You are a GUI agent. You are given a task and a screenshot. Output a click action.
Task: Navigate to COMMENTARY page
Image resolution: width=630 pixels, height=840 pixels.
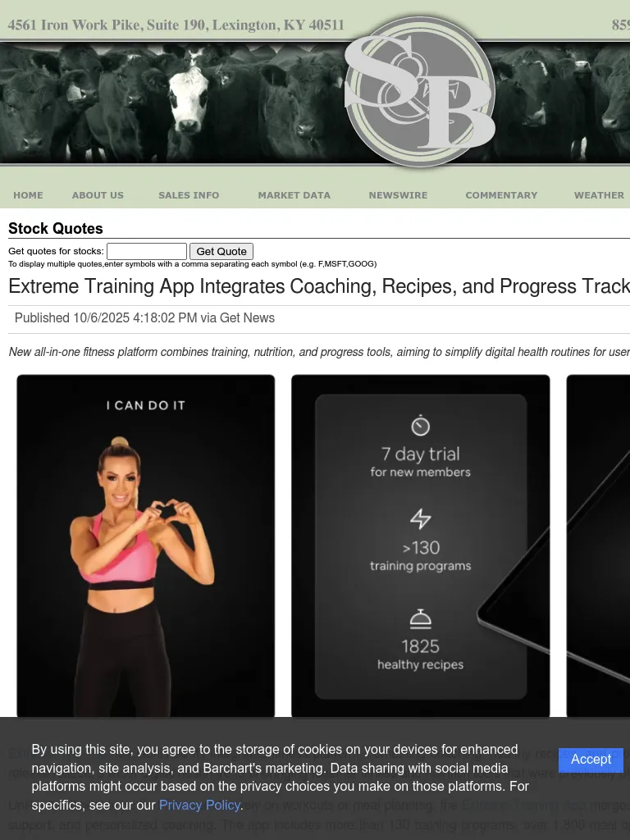(x=501, y=195)
